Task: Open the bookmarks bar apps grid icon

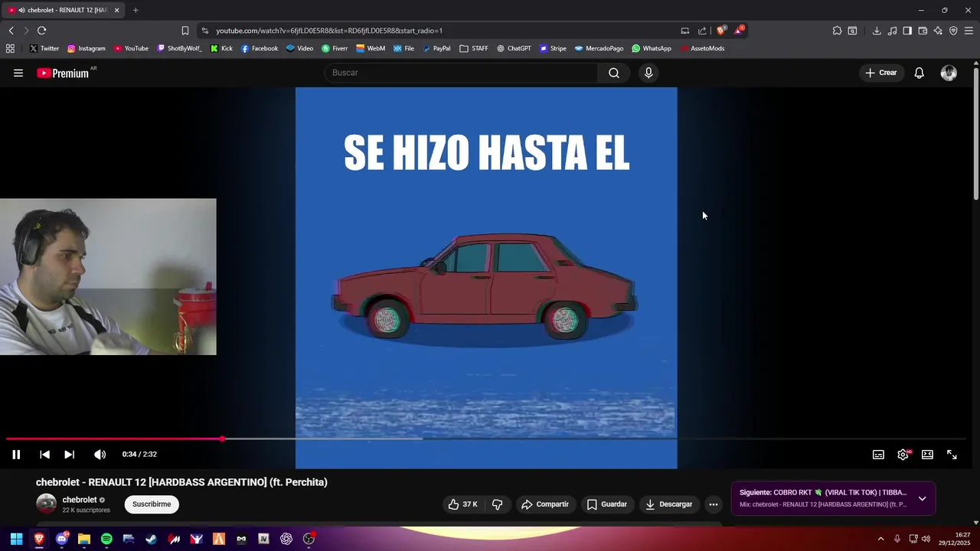Action: pos(10,48)
